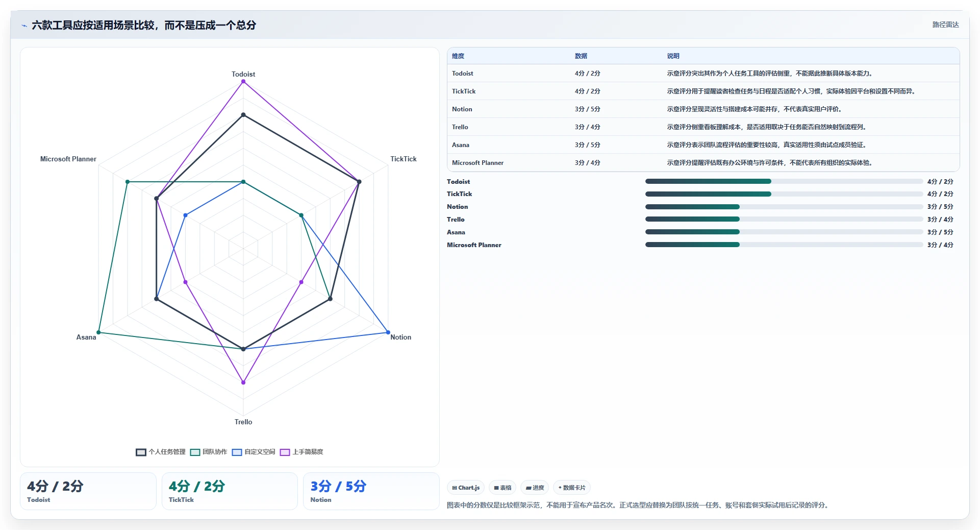Click the 路径雷达 label in header
This screenshot has width=980, height=530.
[945, 25]
